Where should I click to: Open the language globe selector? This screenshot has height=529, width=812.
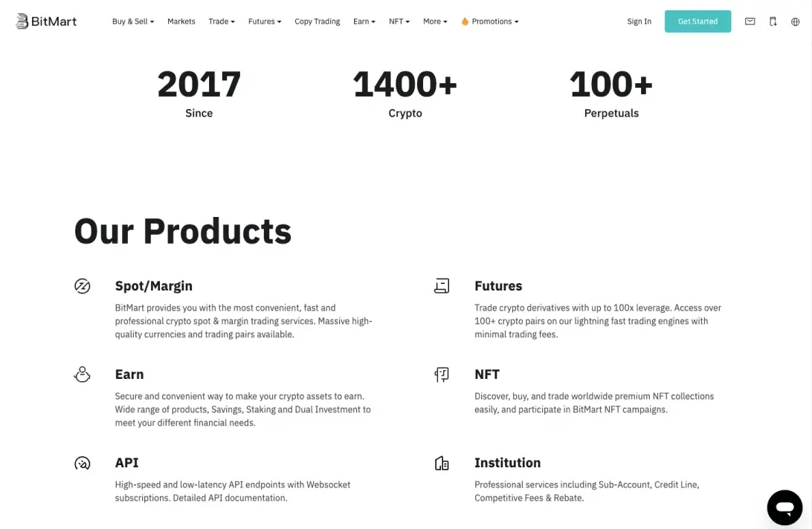coord(796,22)
